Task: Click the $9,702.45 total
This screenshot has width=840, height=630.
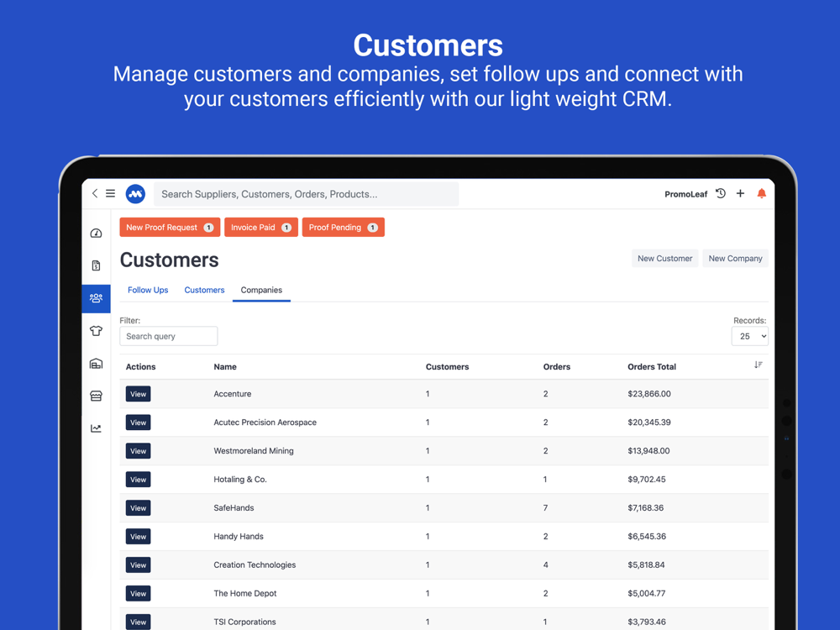Action: coord(647,480)
